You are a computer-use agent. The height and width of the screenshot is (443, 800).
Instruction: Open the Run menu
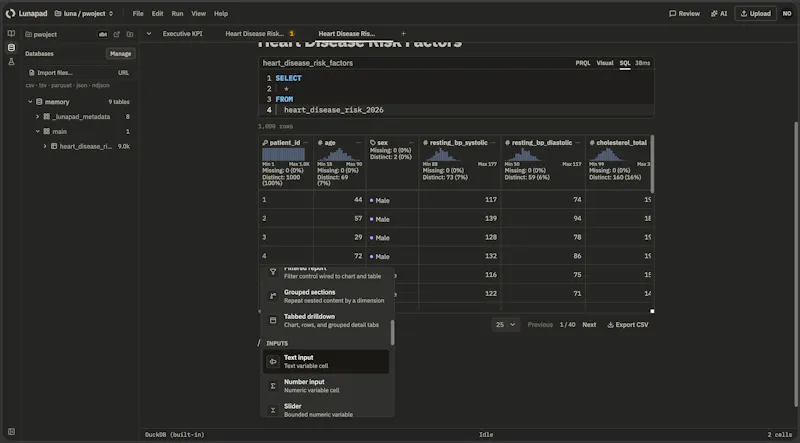(177, 14)
